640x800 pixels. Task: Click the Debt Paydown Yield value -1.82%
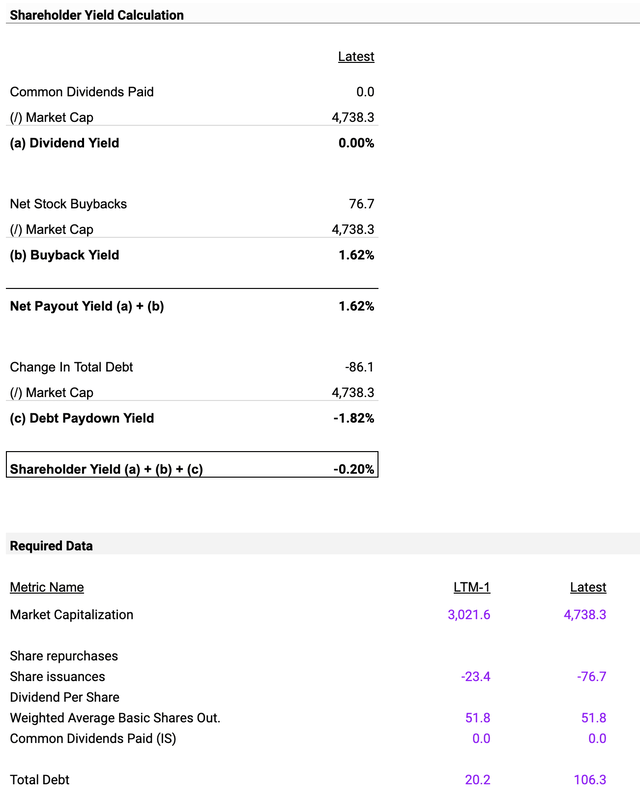(354, 418)
